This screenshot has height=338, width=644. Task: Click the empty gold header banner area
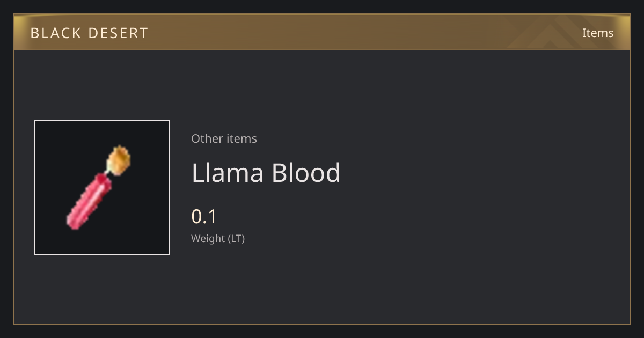pyautogui.click(x=349, y=33)
